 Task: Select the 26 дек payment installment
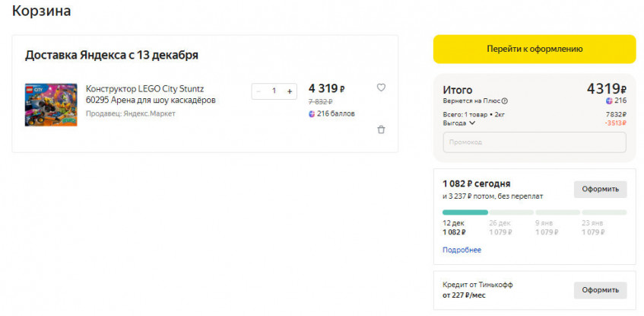500,227
